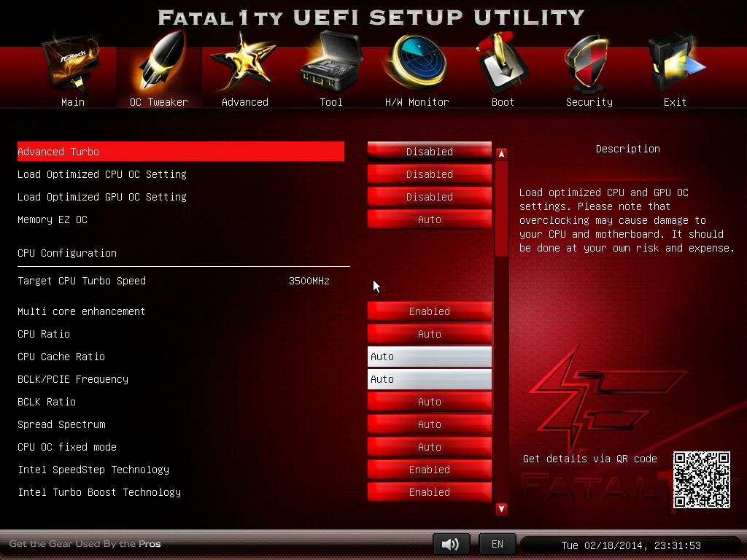Toggle Intel Turbo Boost Technology setting
The width and height of the screenshot is (747, 560).
429,492
